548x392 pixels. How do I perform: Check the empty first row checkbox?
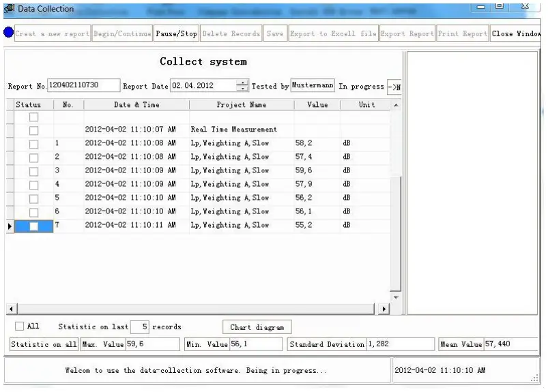pos(34,117)
